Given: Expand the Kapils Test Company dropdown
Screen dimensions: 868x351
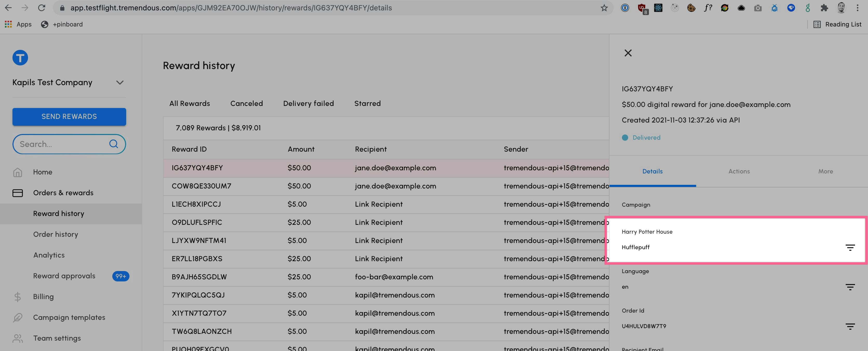Looking at the screenshot, I should pyautogui.click(x=120, y=83).
